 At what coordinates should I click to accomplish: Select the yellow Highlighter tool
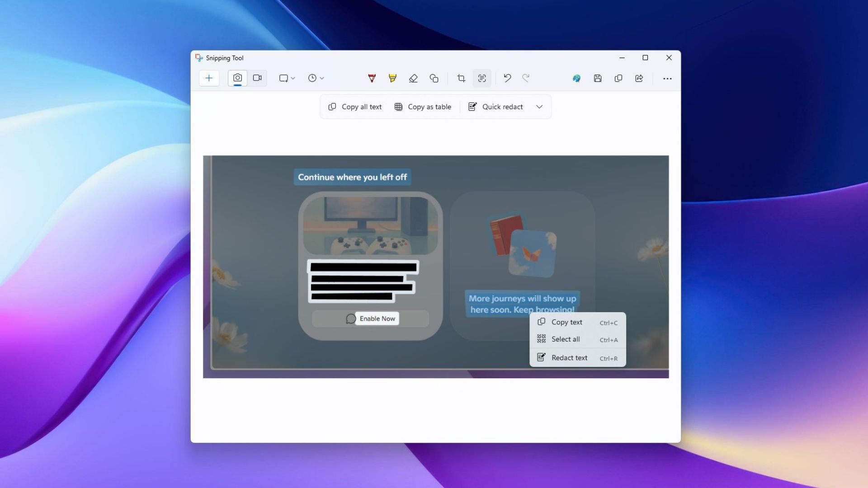point(392,78)
